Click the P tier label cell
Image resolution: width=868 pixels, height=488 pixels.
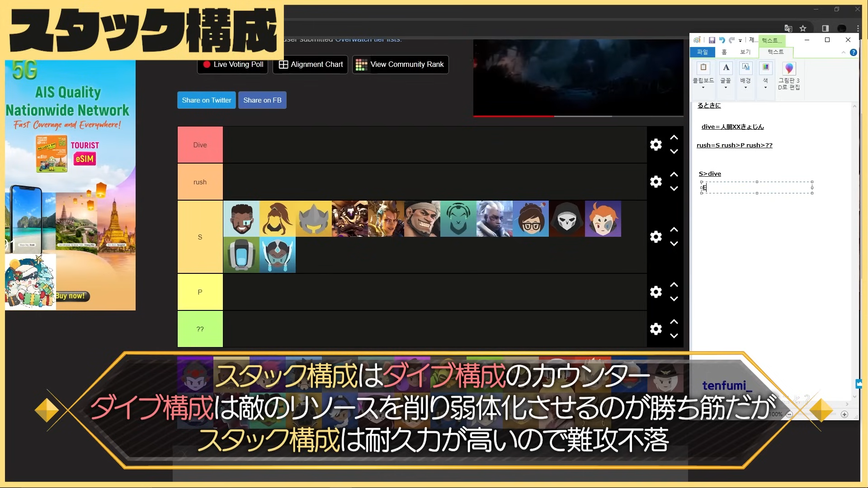(x=200, y=292)
